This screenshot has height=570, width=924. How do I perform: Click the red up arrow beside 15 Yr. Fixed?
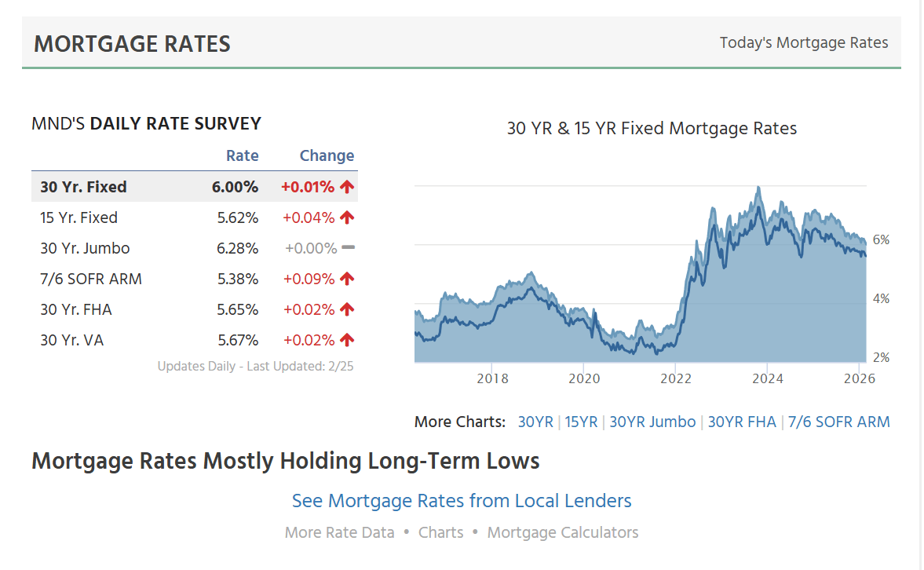point(347,217)
